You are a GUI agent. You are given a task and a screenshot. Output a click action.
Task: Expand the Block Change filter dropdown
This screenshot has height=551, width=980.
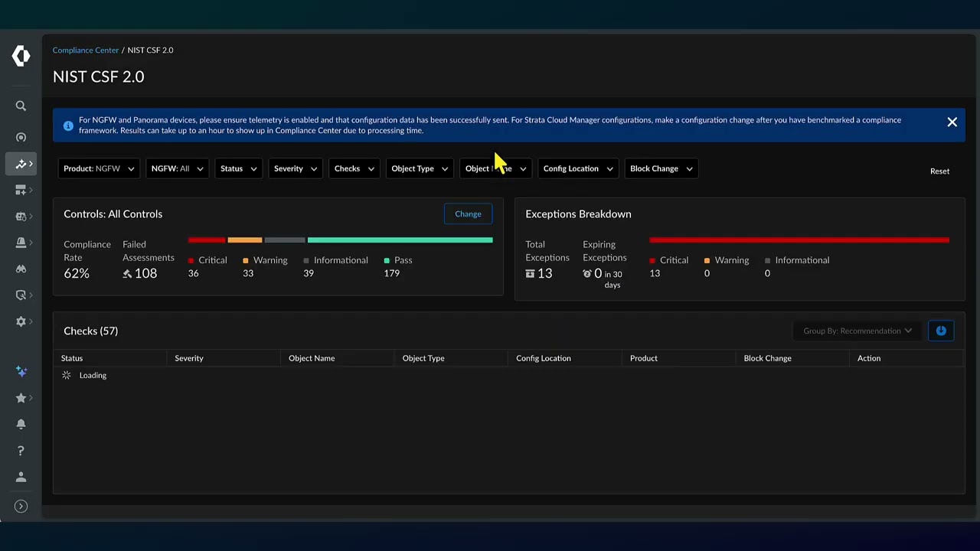pyautogui.click(x=661, y=168)
